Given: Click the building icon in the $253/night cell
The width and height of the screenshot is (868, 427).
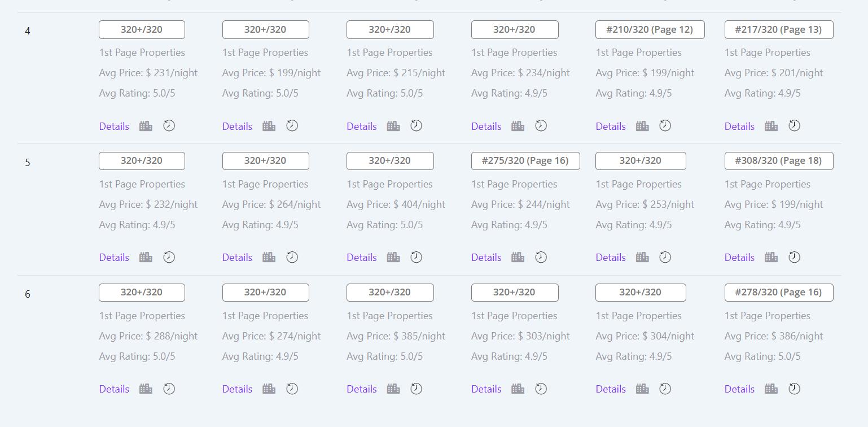Looking at the screenshot, I should (642, 257).
